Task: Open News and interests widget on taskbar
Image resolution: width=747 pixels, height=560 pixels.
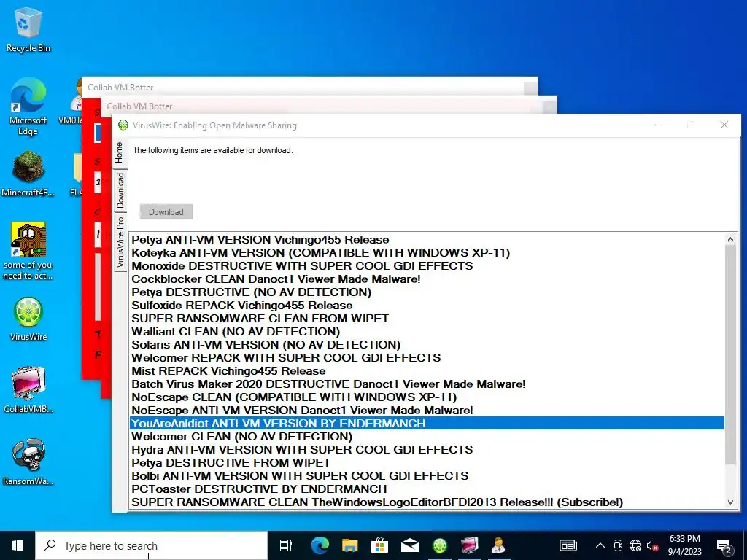Action: click(568, 545)
